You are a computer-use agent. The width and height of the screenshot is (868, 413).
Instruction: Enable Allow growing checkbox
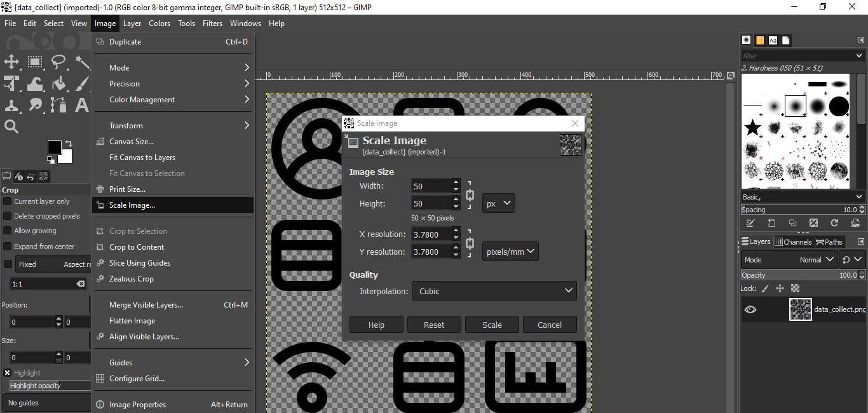(x=8, y=231)
